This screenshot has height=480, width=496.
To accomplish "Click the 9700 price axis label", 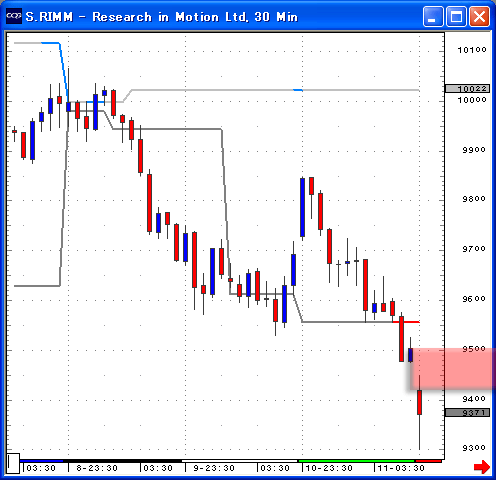I will [x=474, y=249].
